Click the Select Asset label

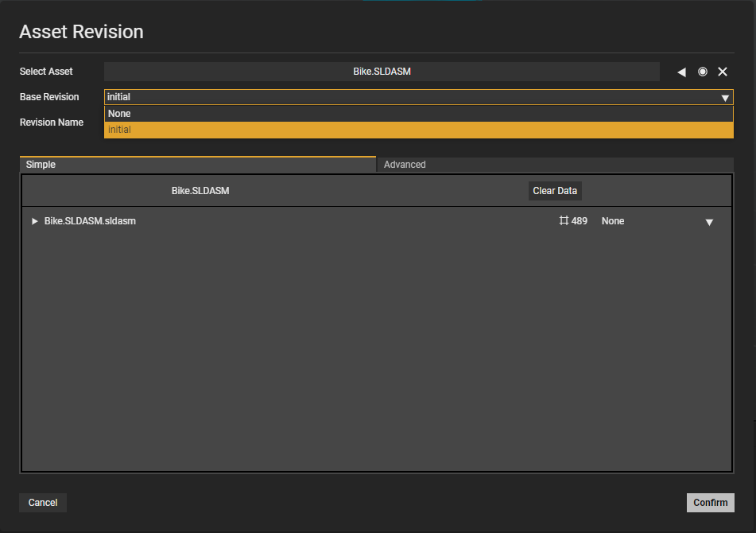46,72
